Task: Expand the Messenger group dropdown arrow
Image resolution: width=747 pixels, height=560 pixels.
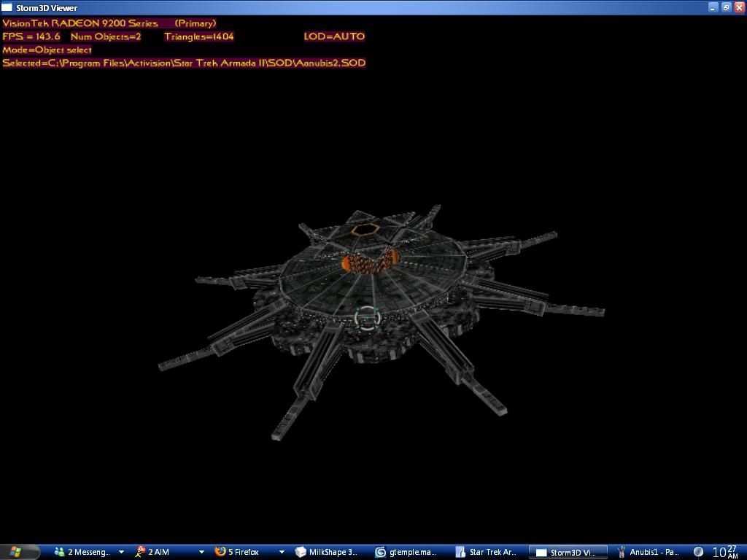Action: (x=122, y=552)
